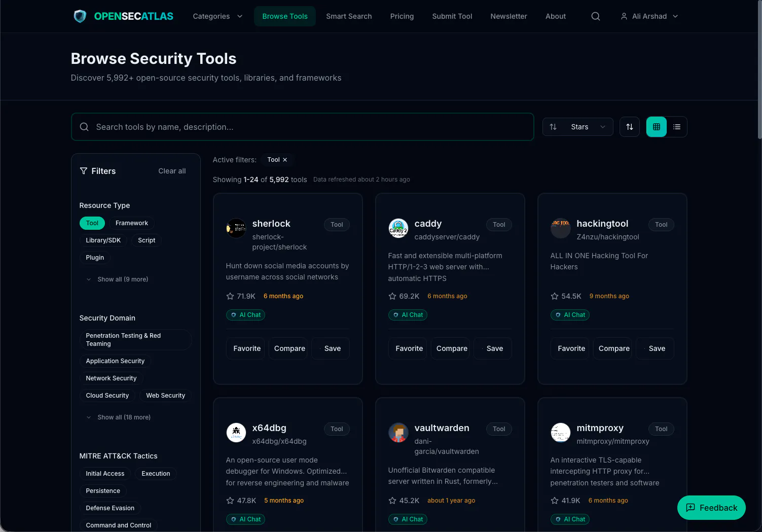Open the Submit Tool page
Image resolution: width=762 pixels, height=532 pixels.
(x=452, y=16)
